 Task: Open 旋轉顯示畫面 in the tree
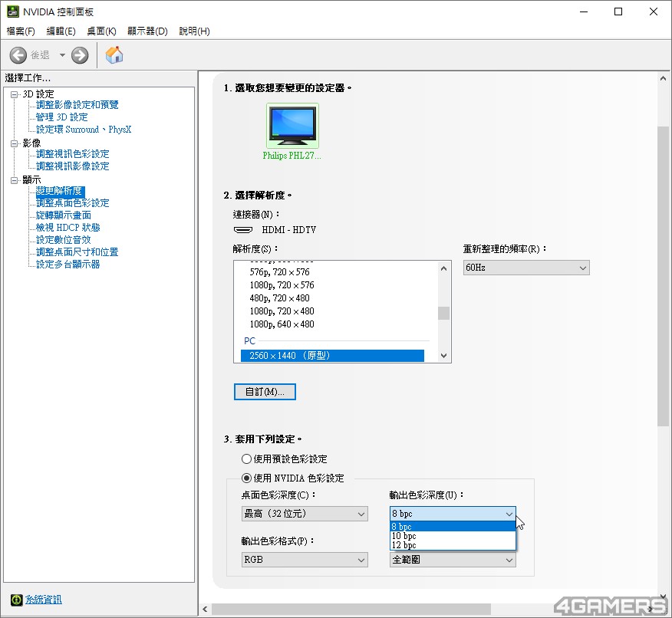pos(64,215)
